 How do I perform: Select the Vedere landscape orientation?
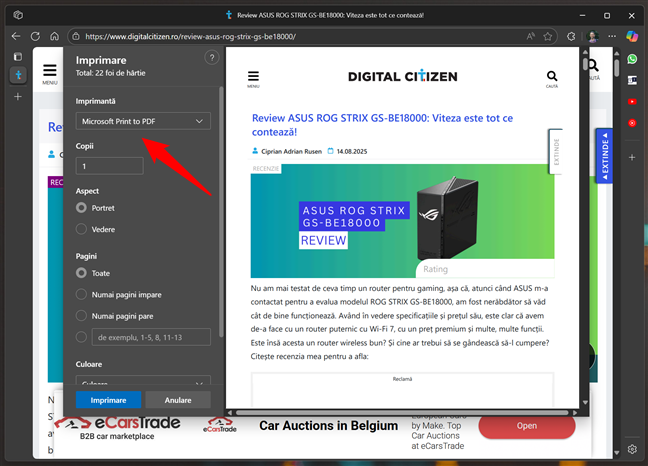click(x=82, y=229)
